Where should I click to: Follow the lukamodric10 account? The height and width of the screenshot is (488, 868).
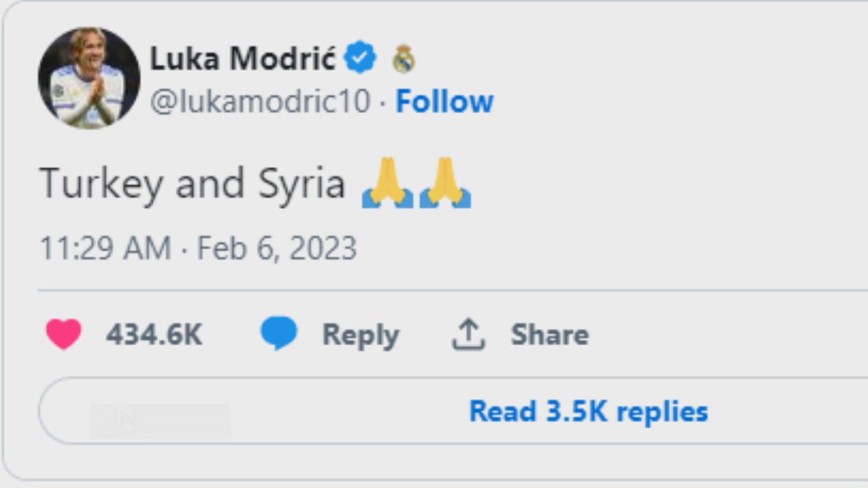tap(444, 102)
